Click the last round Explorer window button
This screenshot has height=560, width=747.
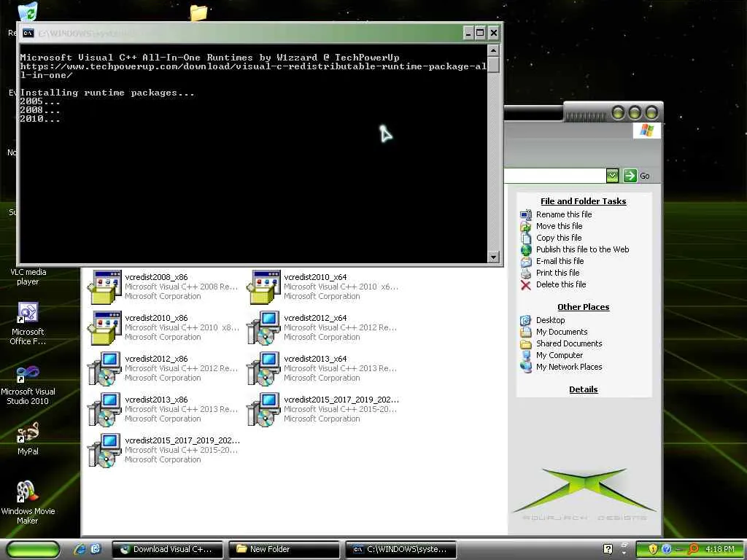pos(651,113)
